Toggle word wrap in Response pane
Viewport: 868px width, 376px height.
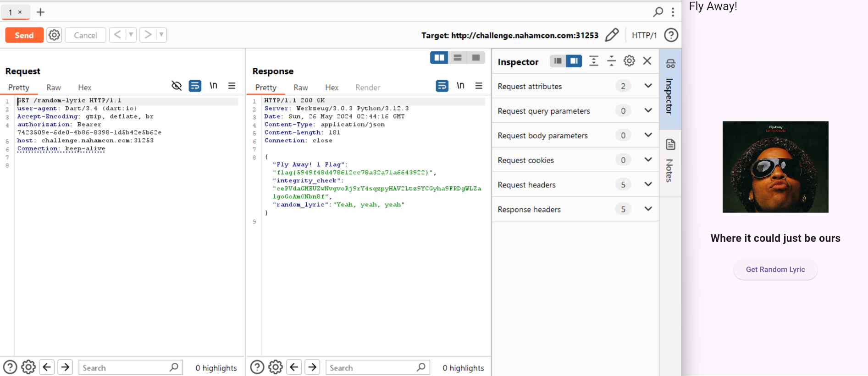pos(442,86)
